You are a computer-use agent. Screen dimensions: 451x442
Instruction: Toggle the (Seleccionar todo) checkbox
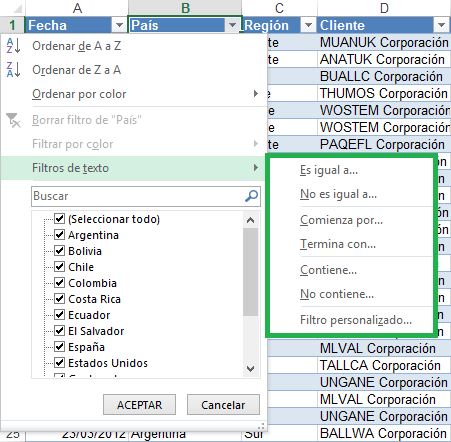coord(59,219)
